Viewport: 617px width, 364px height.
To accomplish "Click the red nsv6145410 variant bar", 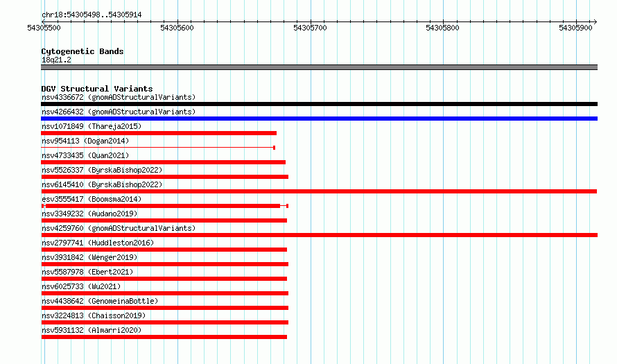I will [x=319, y=191].
